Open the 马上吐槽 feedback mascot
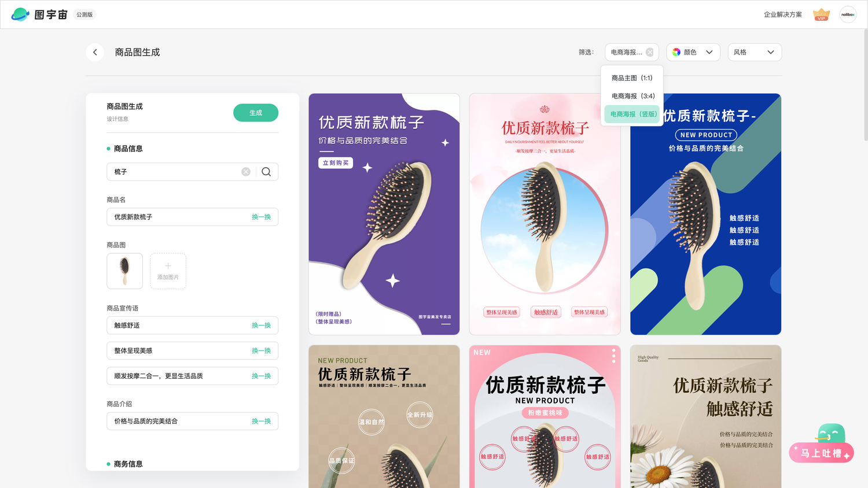 822,443
